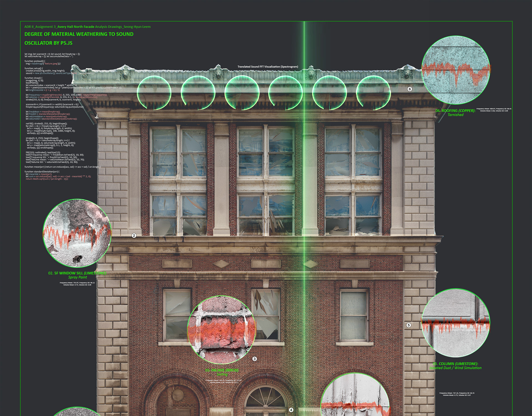
Task: Click the numbered marker 4 near the arched window
Action: point(291,410)
